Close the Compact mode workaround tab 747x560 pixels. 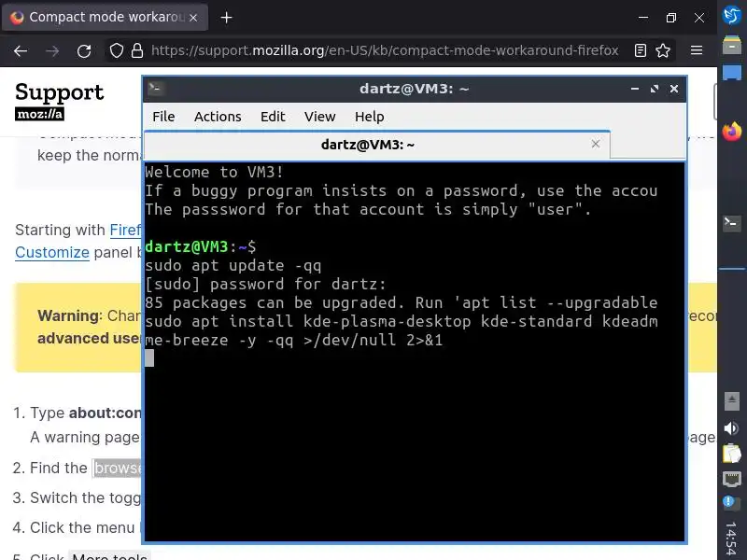tap(193, 18)
